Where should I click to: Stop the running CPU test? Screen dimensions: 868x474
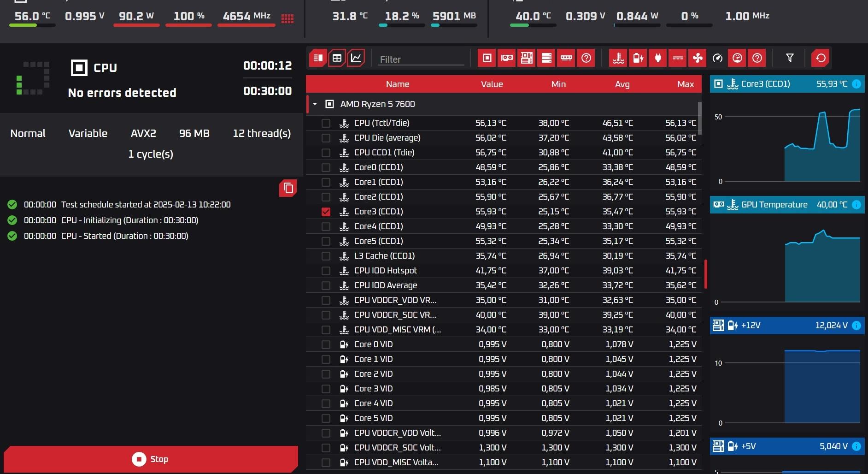151,459
